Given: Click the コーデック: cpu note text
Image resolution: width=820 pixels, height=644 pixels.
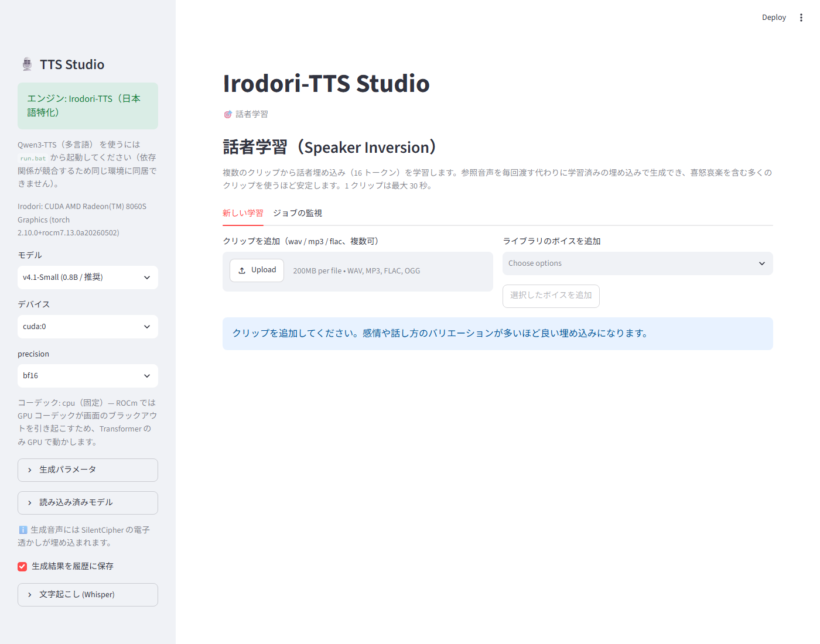Looking at the screenshot, I should point(88,422).
